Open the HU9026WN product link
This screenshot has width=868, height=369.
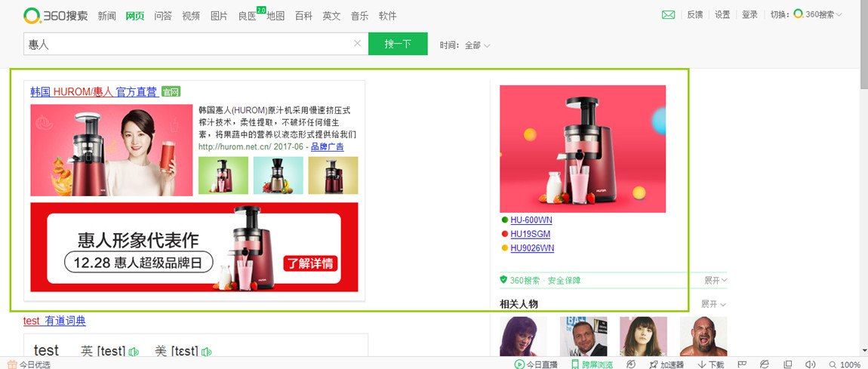[533, 248]
